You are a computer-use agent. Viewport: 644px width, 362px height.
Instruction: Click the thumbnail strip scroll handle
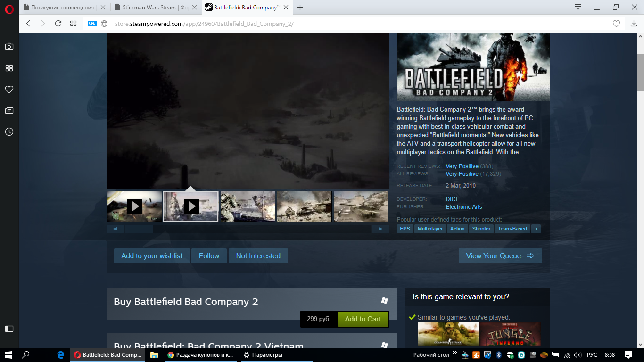coord(139,229)
